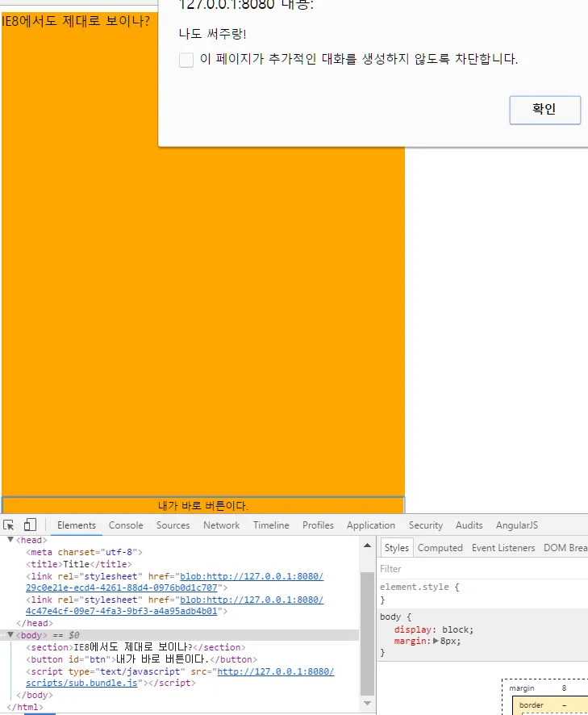Click the IE8에서도 제대로 보이나? section text
Screen dimensions: 588x715
point(76,21)
